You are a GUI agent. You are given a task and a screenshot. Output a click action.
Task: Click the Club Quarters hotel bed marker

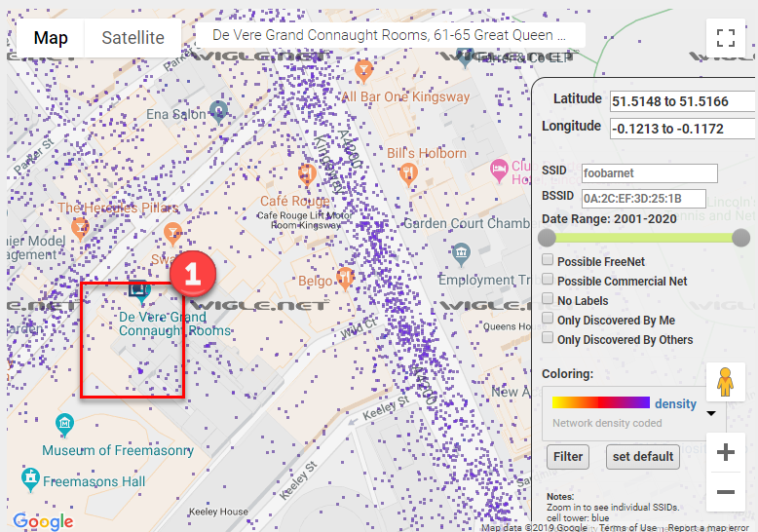[499, 171]
